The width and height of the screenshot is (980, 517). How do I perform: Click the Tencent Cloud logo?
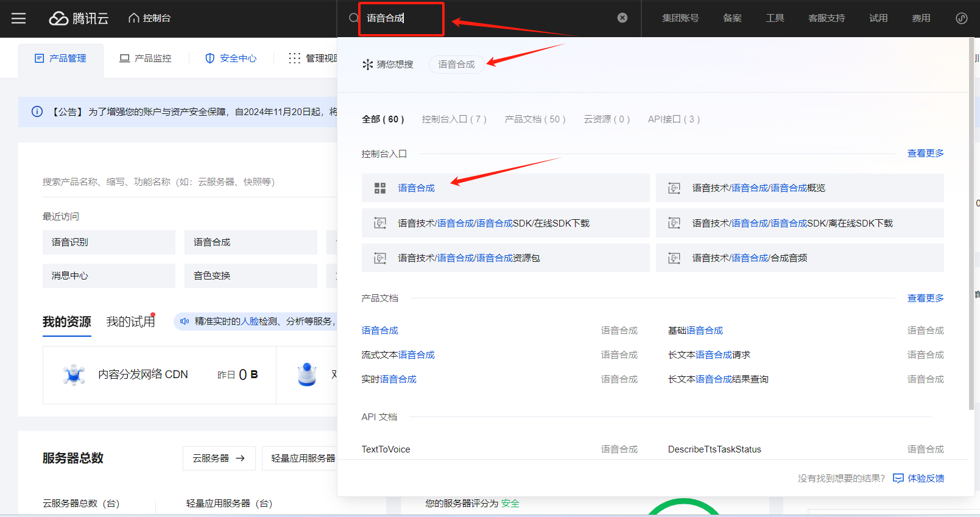[79, 18]
